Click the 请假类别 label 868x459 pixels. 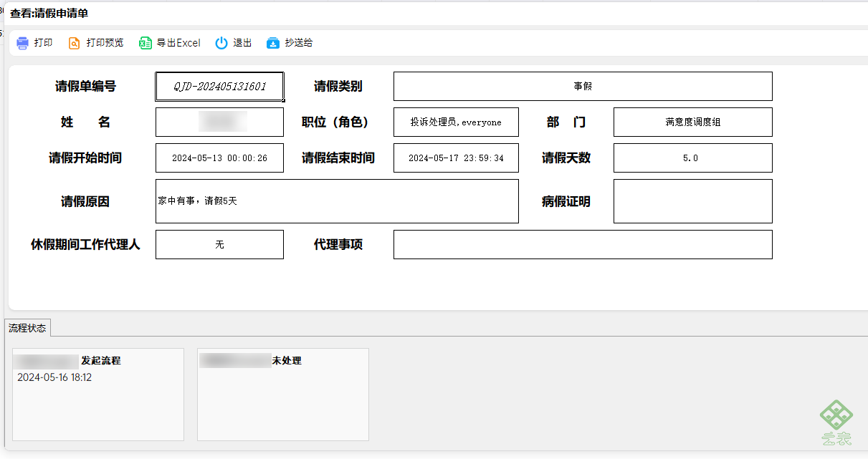(338, 87)
